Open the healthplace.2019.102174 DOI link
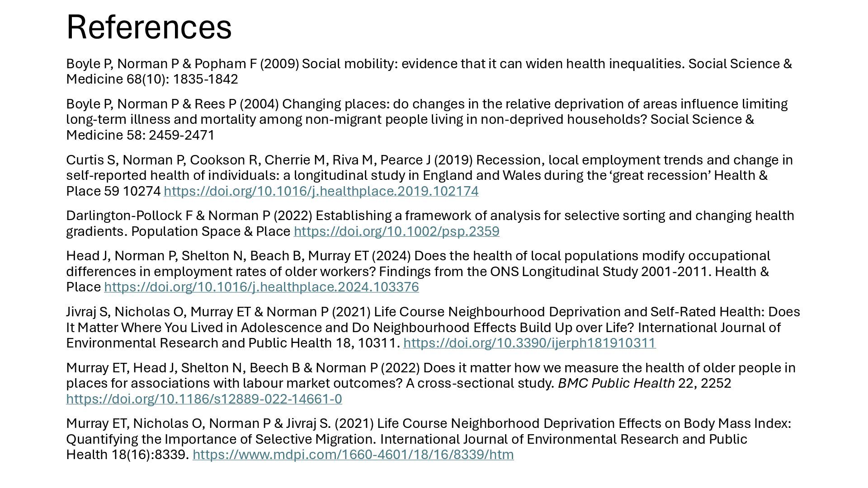This screenshot has height=488, width=868. coord(321,191)
